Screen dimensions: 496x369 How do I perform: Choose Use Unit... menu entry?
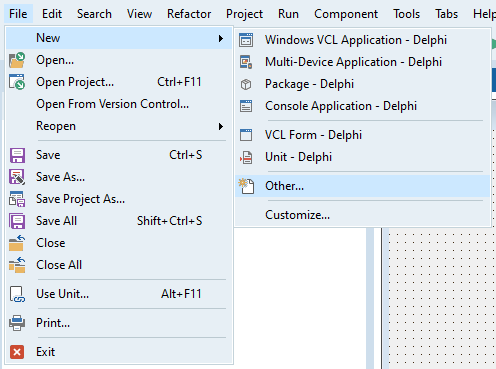pos(119,294)
